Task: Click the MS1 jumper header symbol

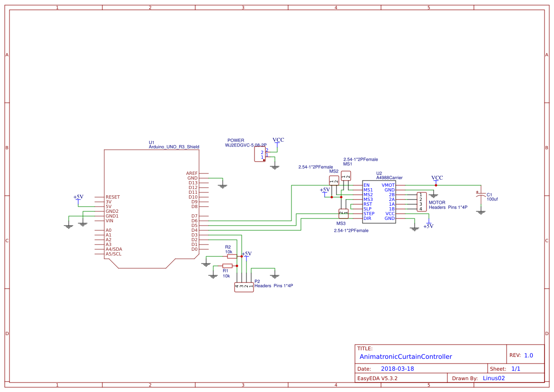Action: coord(346,176)
